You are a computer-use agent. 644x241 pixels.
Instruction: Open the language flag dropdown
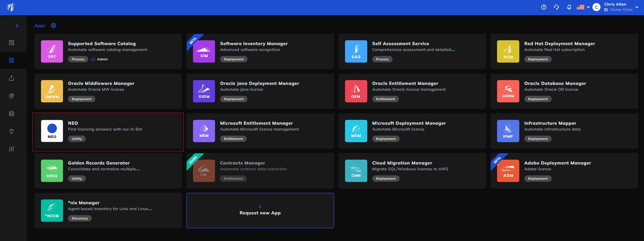pyautogui.click(x=583, y=7)
